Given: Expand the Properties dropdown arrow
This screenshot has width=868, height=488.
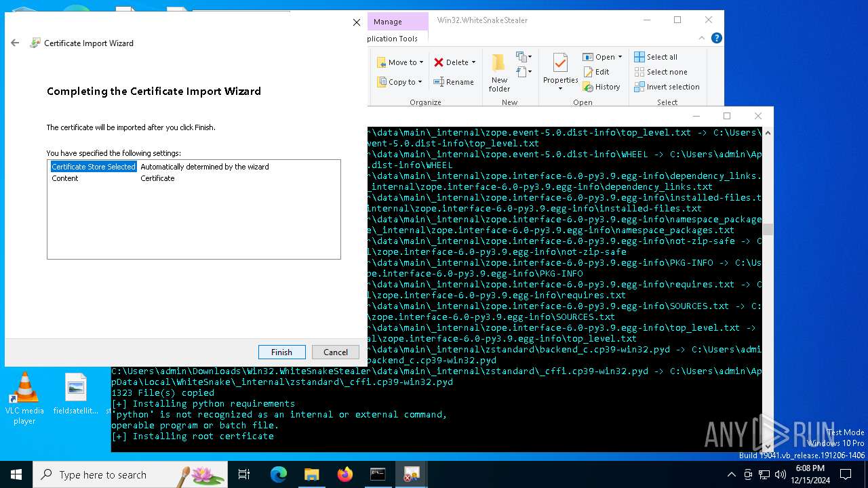Looking at the screenshot, I should tap(560, 89).
